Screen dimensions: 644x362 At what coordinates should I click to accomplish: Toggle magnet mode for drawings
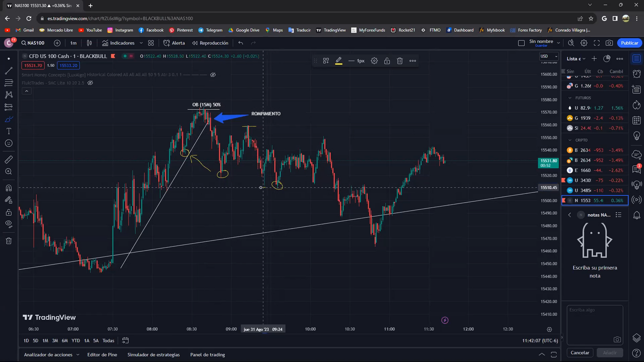click(8, 188)
